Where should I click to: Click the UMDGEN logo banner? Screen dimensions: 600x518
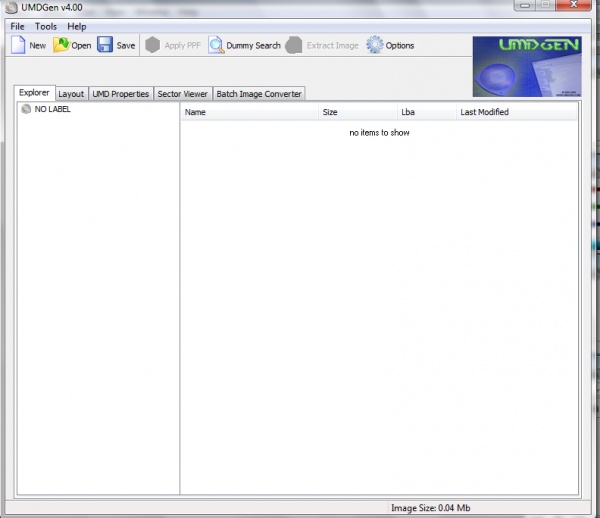(x=527, y=67)
